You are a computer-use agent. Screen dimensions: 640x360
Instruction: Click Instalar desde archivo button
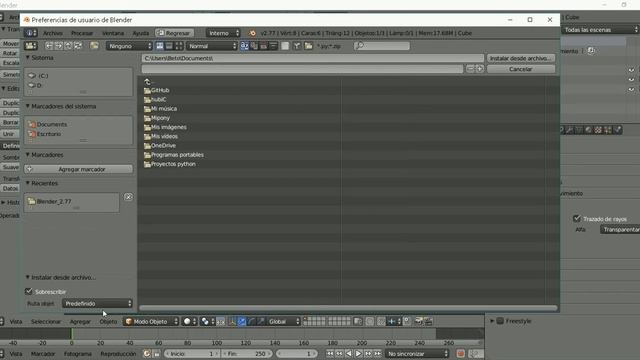pyautogui.click(x=520, y=58)
